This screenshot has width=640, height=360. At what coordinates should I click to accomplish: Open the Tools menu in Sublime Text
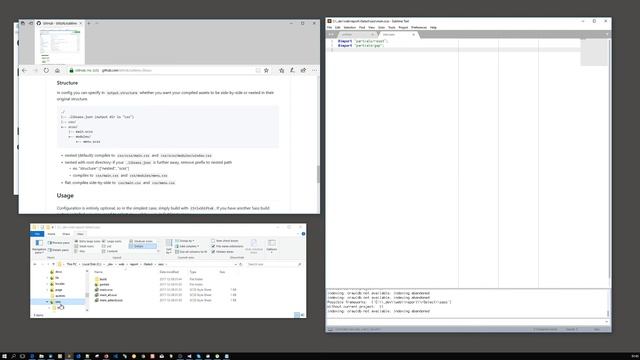click(392, 27)
